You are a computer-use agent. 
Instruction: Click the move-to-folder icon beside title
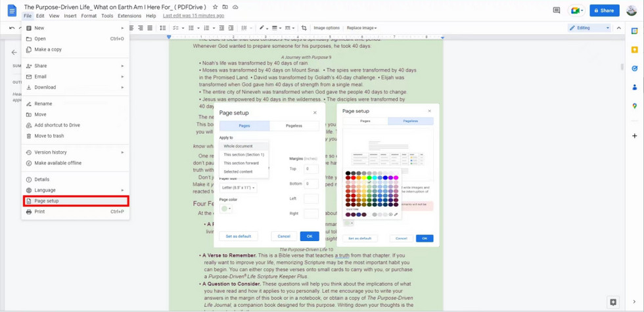coord(225,7)
